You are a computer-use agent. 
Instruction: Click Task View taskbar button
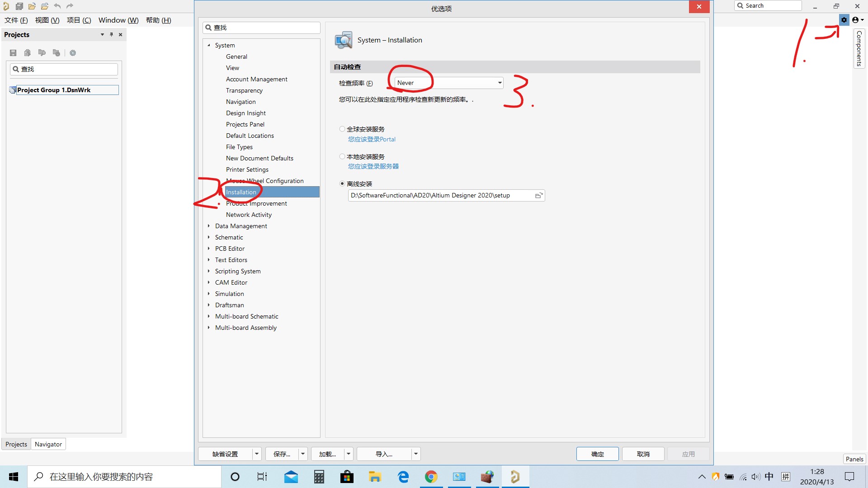(x=262, y=477)
